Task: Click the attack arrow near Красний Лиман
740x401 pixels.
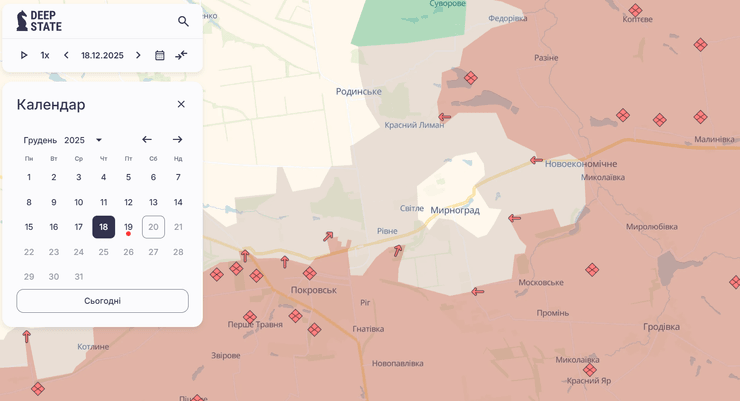Action: [x=445, y=117]
